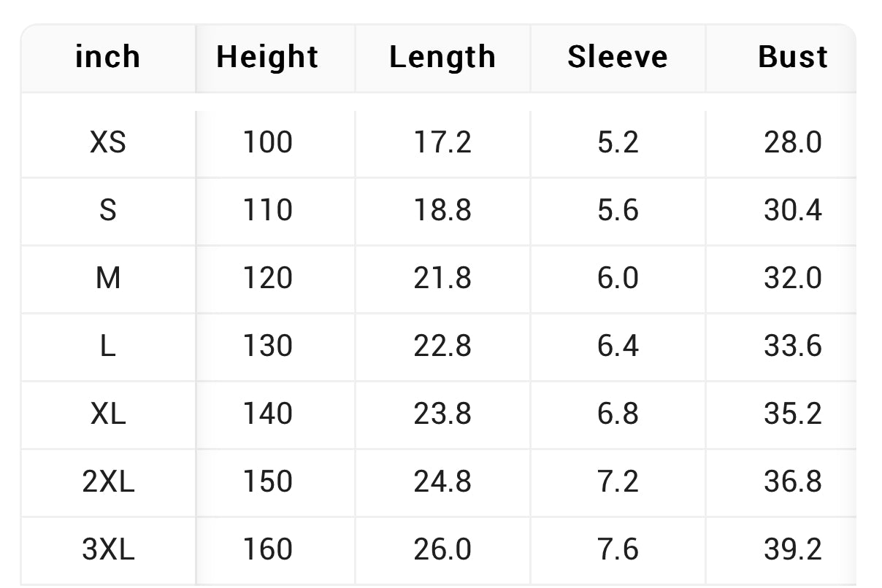This screenshot has height=588, width=882.
Task: Click bust value 39.2 for 3XL
Action: 793,549
